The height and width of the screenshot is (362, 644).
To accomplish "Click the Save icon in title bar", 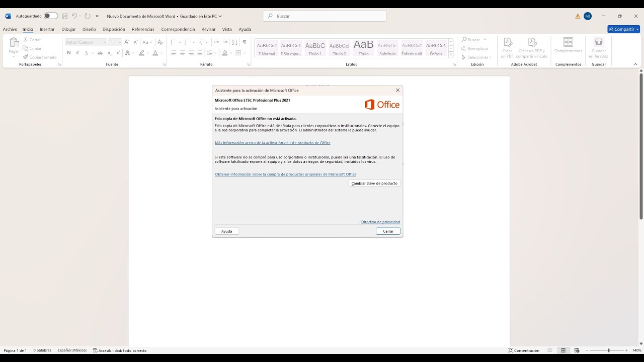I will (x=65, y=16).
